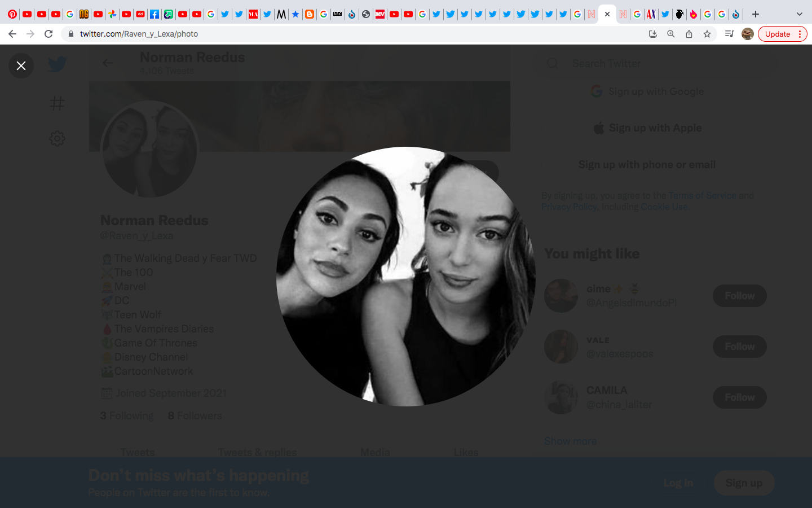Choose Sign up with Google
This screenshot has height=508, width=812.
click(x=647, y=91)
